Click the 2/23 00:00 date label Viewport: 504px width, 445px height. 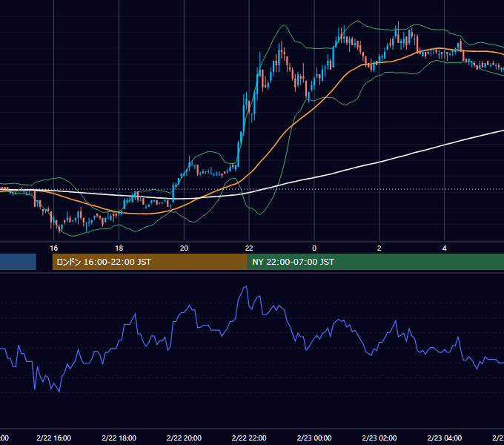click(314, 438)
